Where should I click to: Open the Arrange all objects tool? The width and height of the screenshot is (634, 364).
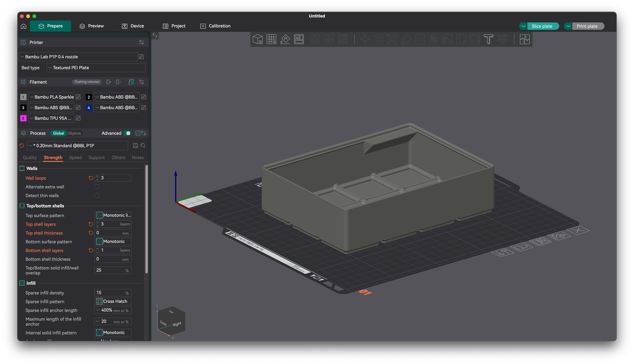[x=299, y=39]
